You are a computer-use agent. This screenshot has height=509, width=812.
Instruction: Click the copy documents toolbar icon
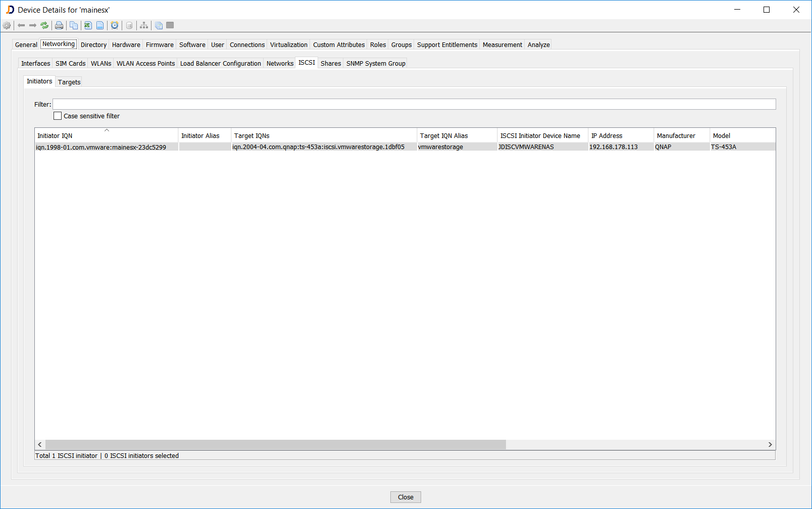(x=74, y=25)
